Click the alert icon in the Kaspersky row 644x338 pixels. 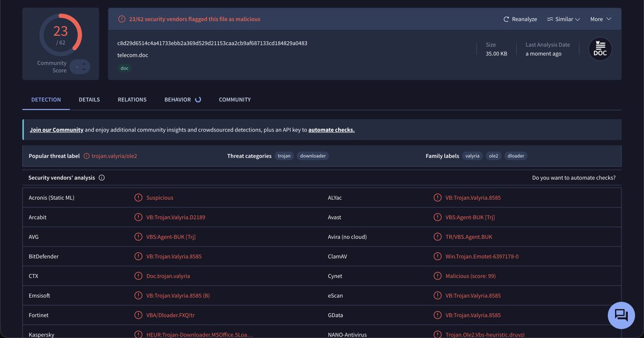(x=138, y=334)
